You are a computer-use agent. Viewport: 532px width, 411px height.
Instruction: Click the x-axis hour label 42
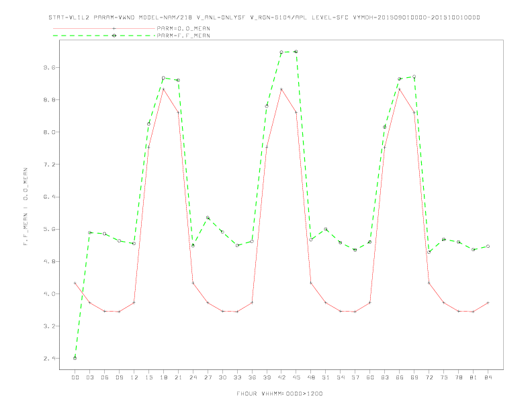pyautogui.click(x=281, y=377)
